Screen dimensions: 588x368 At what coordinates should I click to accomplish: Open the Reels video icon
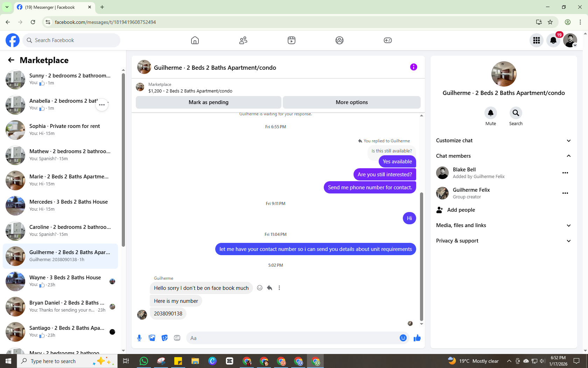[292, 40]
